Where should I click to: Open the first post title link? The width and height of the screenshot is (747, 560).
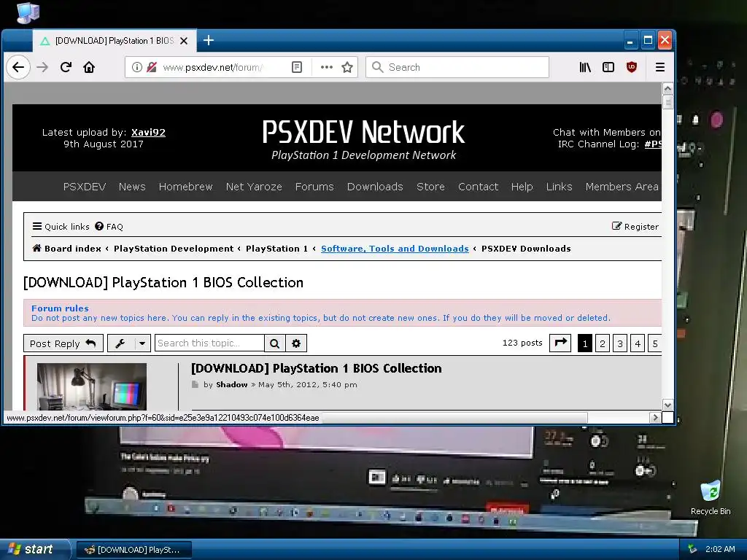(317, 368)
